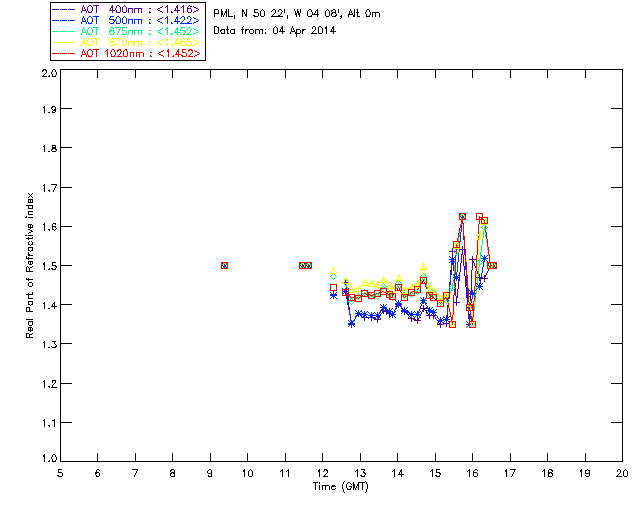Click the x-axis tick label 12
640x512 pixels.
tap(322, 473)
